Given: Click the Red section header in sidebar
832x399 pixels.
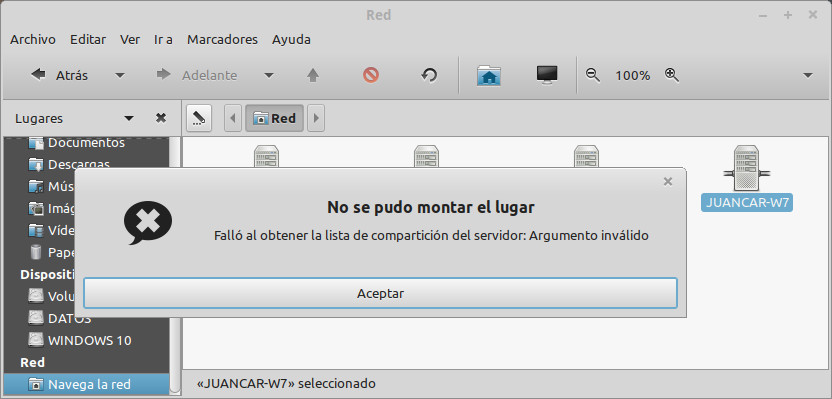Looking at the screenshot, I should [x=32, y=362].
